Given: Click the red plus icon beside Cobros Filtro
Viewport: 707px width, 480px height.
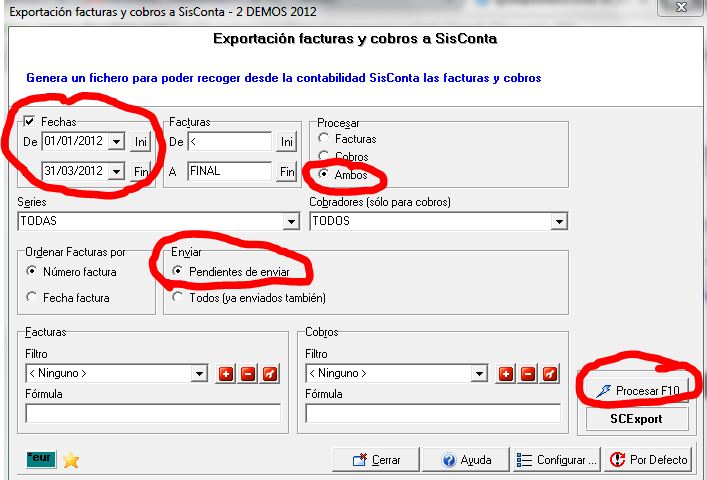Looking at the screenshot, I should point(505,374).
